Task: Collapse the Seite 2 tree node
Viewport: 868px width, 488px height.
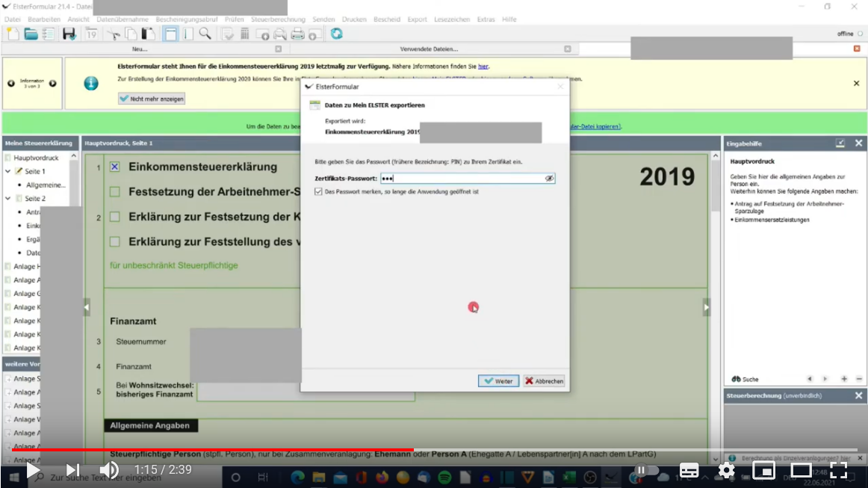Action: 7,198
